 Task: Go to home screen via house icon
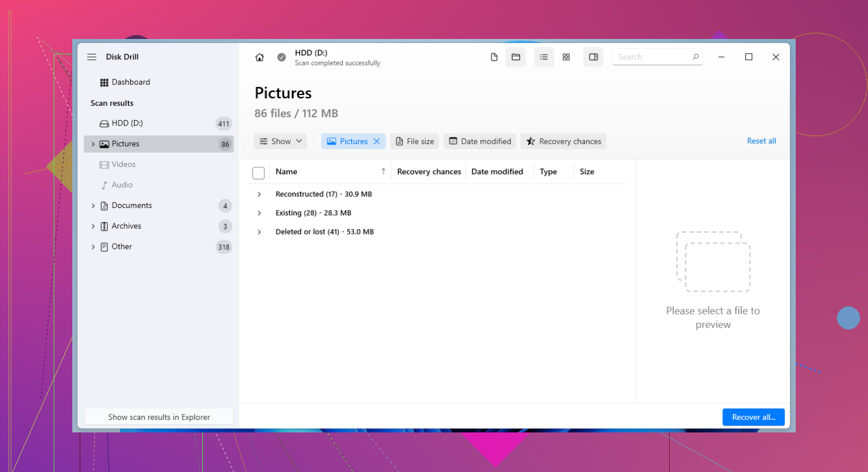[259, 57]
